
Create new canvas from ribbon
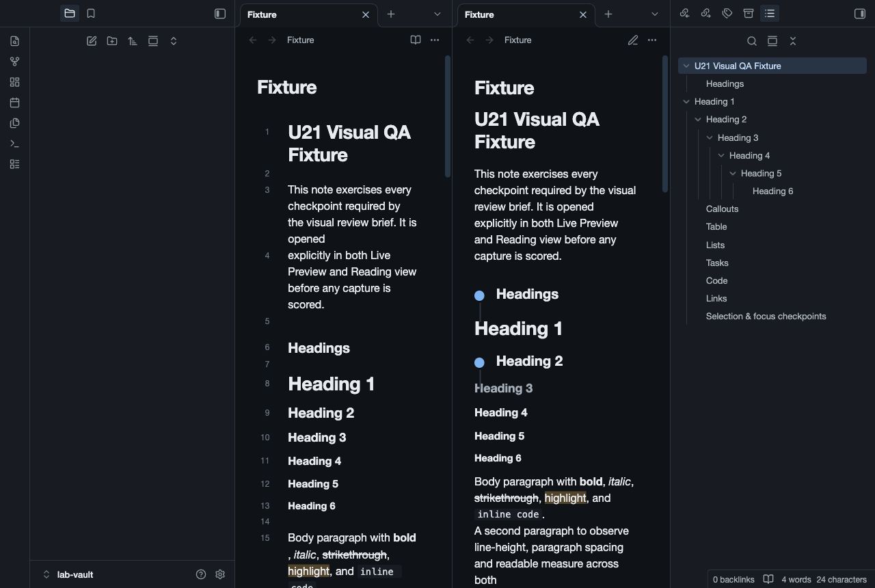coord(15,82)
